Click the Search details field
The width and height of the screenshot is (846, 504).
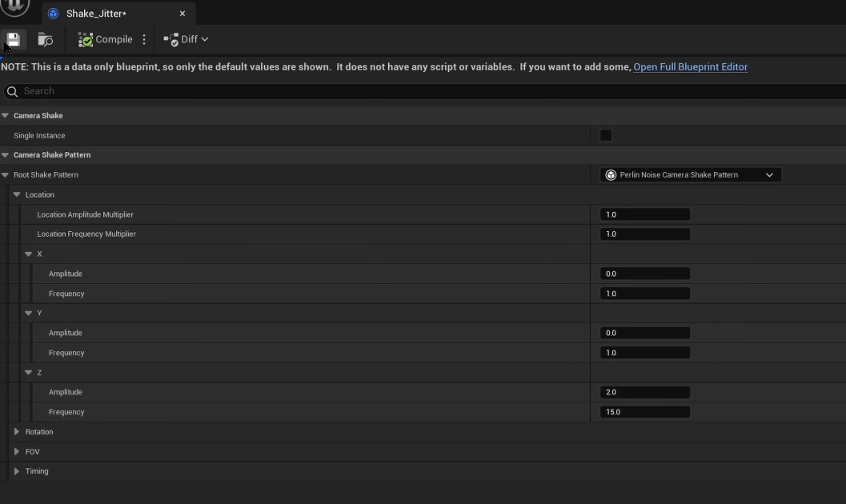click(x=427, y=91)
